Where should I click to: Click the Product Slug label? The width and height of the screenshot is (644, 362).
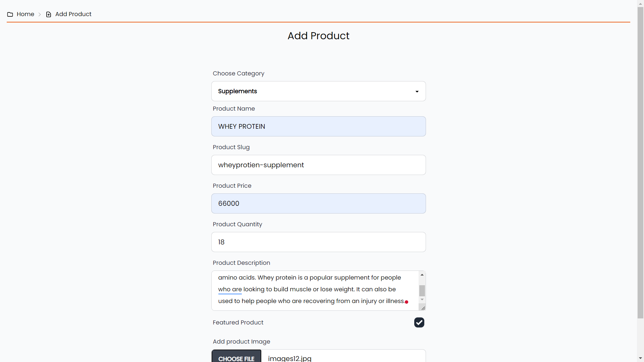[231, 147]
